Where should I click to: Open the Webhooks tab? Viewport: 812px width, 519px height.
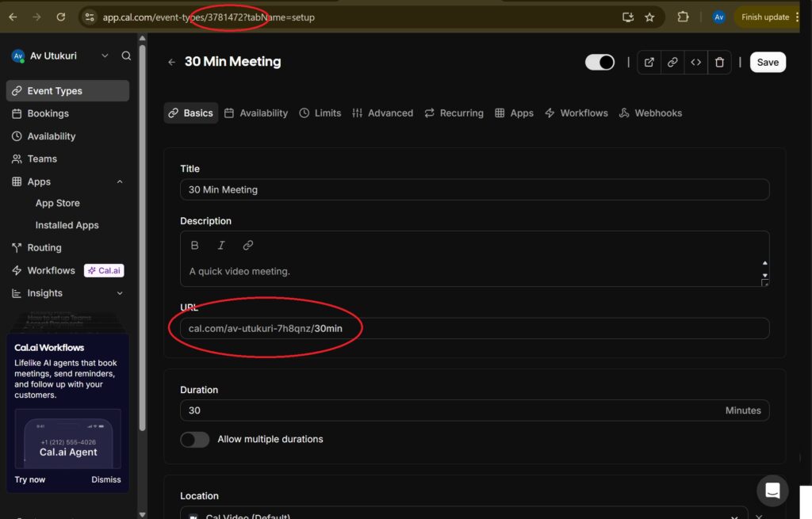click(x=650, y=113)
